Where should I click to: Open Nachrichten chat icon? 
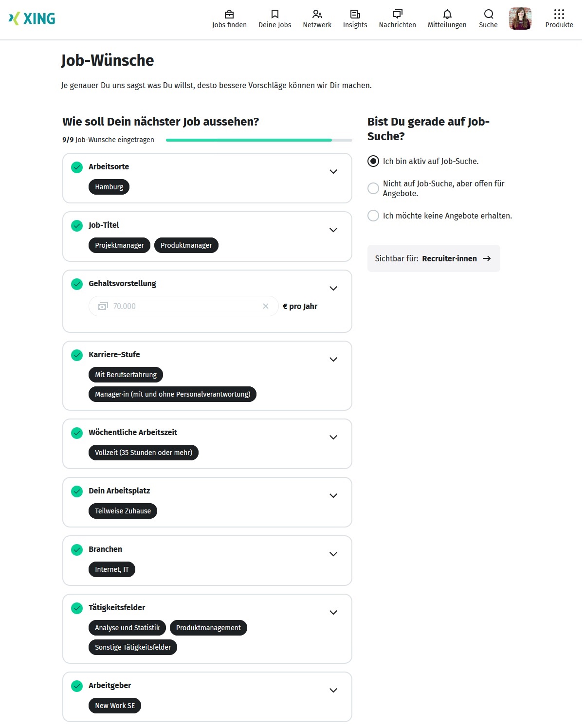[x=397, y=14]
